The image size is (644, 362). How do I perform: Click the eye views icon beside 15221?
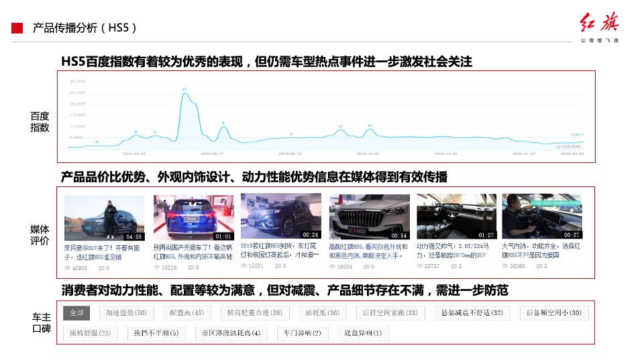(244, 265)
